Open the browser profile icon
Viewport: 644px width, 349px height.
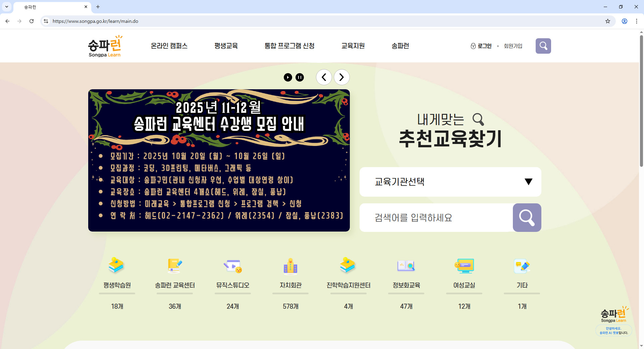point(624,21)
